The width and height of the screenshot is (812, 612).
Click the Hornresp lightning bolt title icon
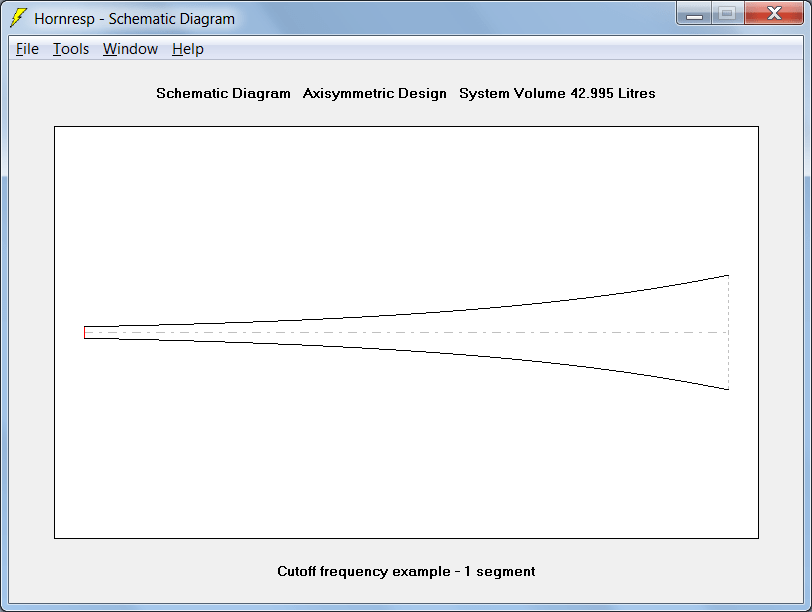coord(18,18)
